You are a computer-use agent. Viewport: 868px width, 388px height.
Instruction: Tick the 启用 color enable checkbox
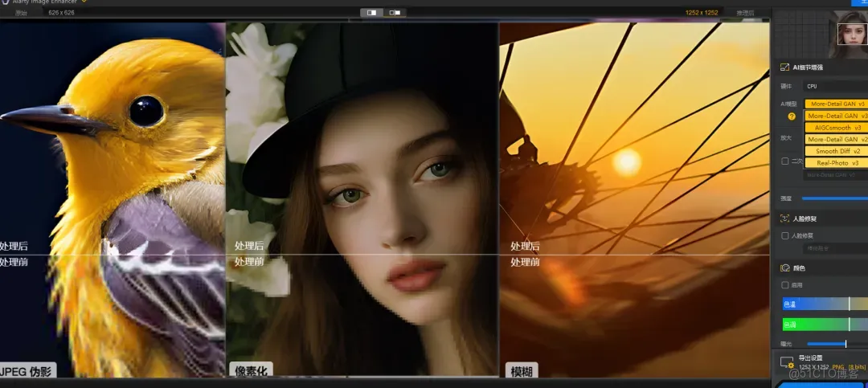coord(785,285)
